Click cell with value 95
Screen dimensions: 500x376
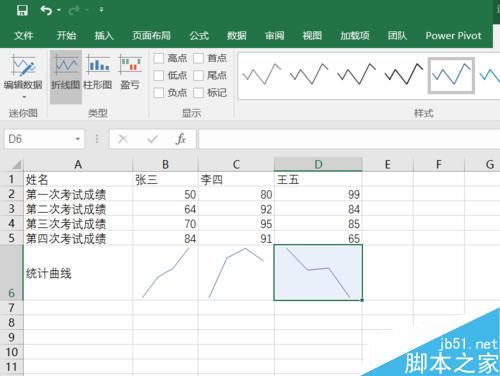point(236,224)
